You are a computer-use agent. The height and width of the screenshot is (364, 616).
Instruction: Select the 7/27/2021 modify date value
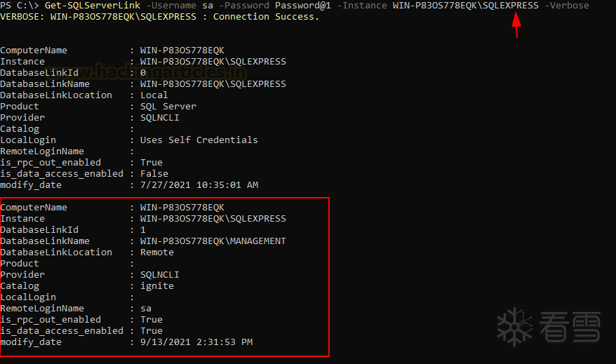click(199, 185)
